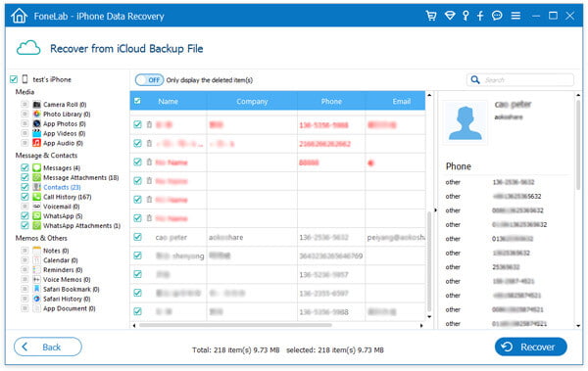This screenshot has width=588, height=371.
Task: Click the Photo Library icon
Action: (37, 114)
